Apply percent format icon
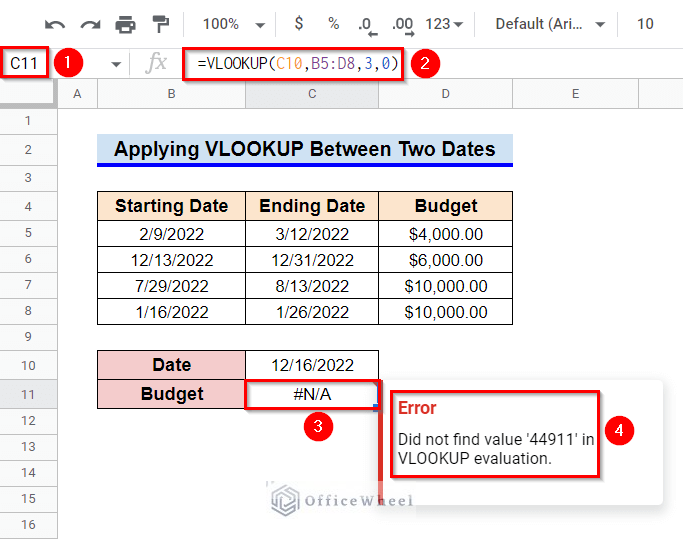683x539 pixels. tap(334, 24)
